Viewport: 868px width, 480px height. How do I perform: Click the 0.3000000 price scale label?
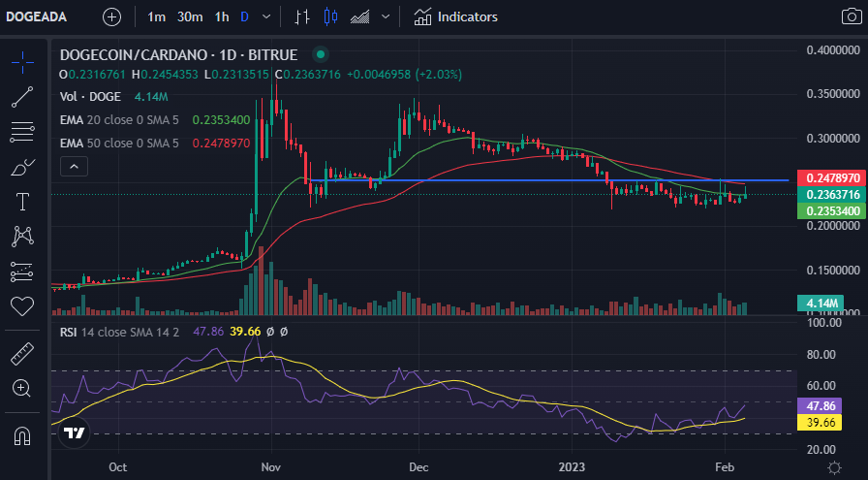833,139
